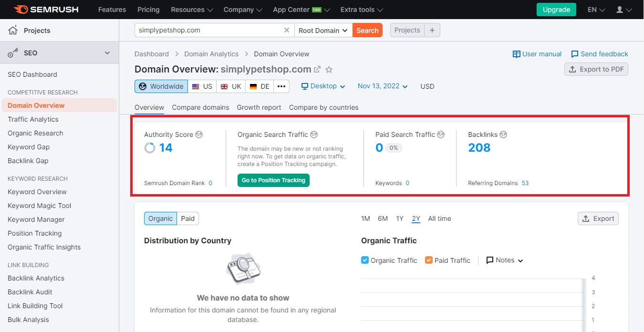
Task: Open the Company dropdown menu
Action: [x=243, y=10]
